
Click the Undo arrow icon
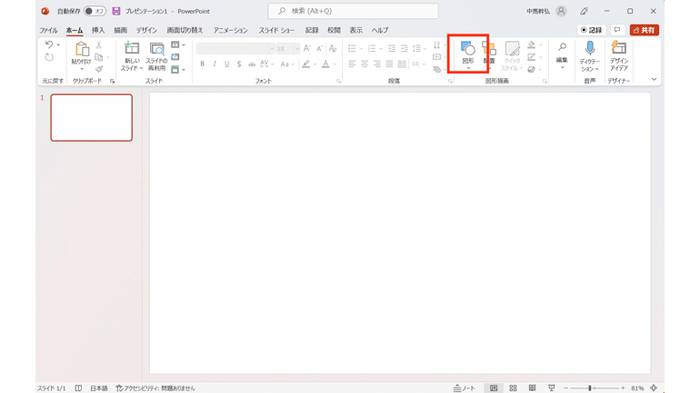click(x=49, y=44)
